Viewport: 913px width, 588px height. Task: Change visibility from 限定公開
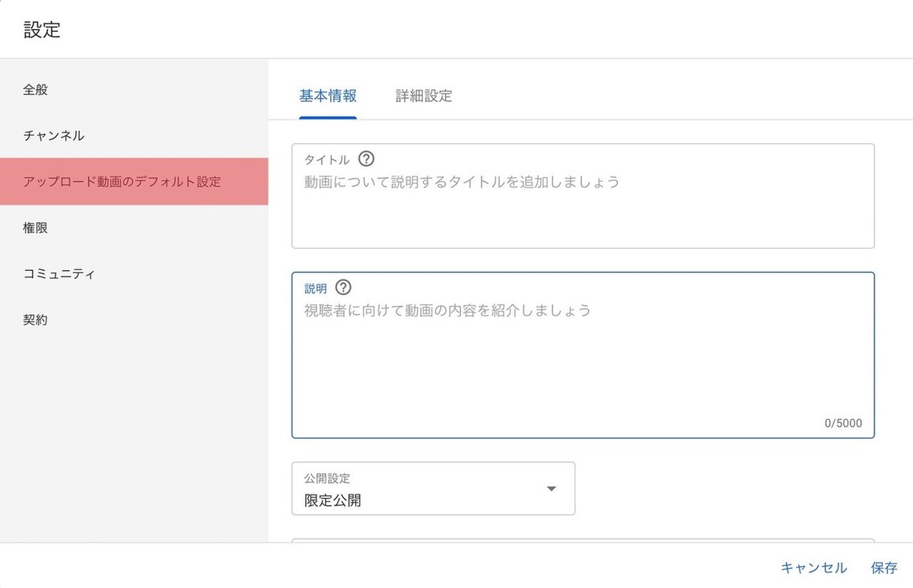pos(434,500)
